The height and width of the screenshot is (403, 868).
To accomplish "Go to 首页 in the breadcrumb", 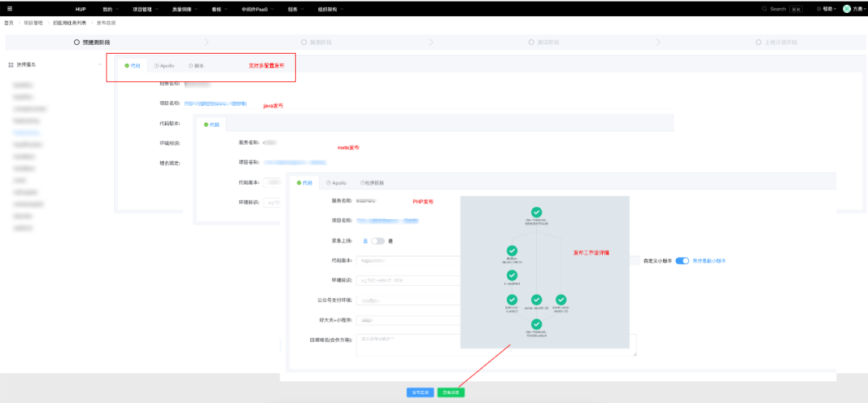I will point(9,23).
